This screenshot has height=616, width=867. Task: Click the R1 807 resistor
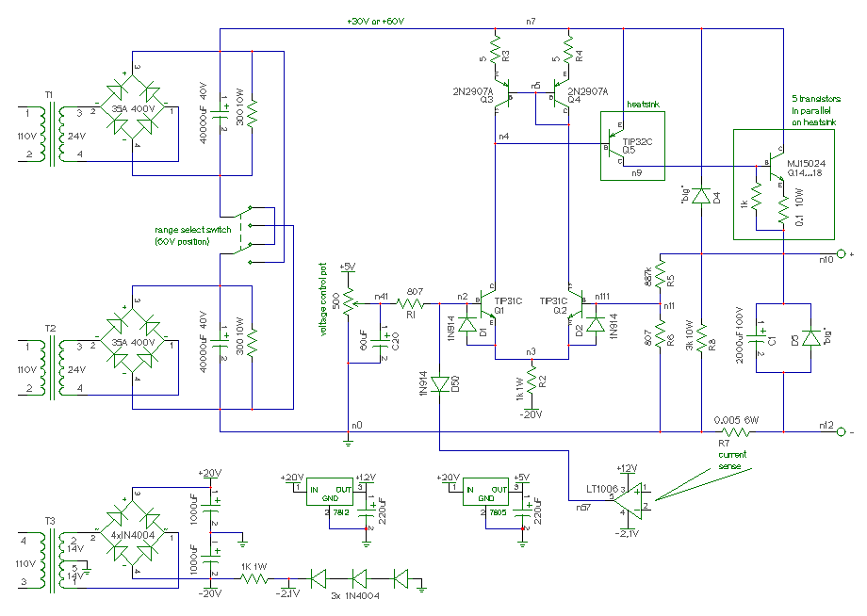pyautogui.click(x=412, y=303)
